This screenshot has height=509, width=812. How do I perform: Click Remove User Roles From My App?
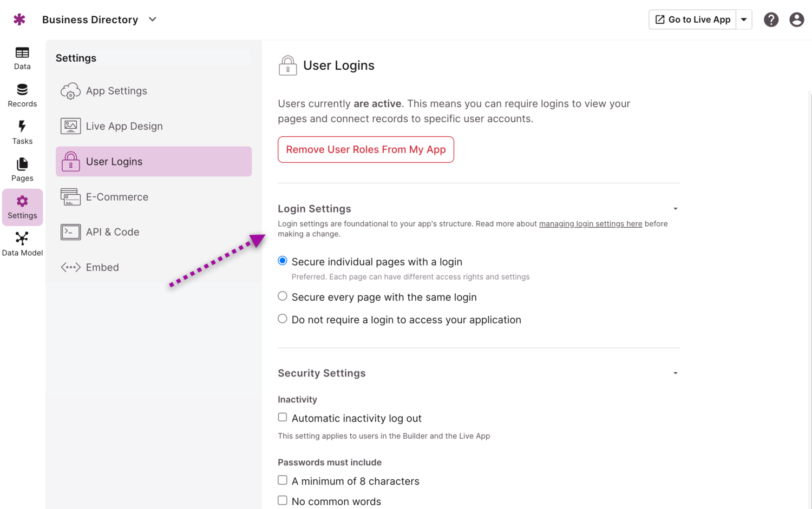[x=366, y=150]
